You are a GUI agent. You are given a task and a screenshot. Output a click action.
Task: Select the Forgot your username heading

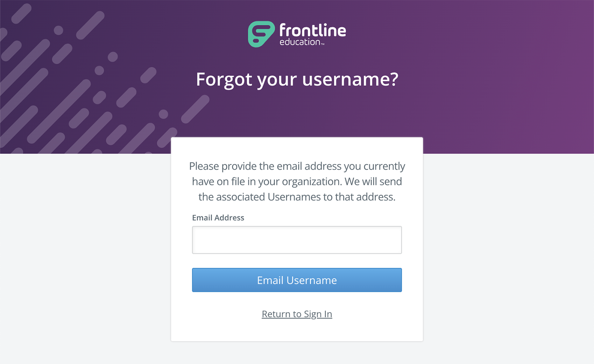[x=297, y=79]
